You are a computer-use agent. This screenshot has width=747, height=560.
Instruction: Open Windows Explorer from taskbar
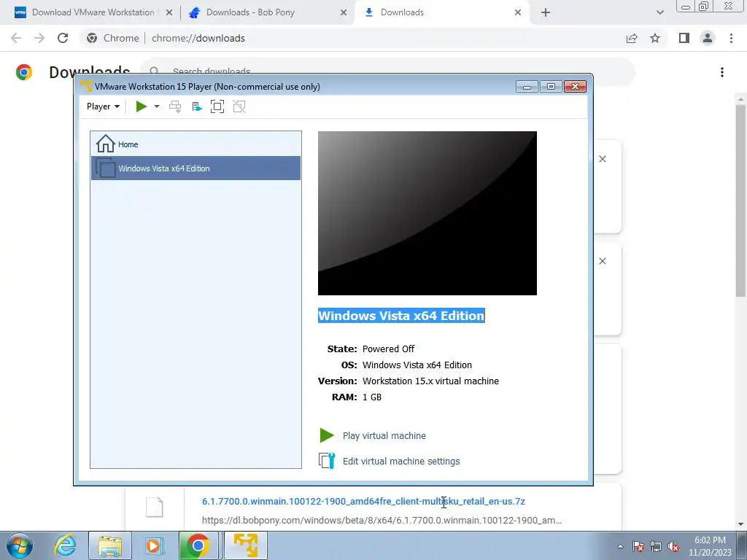(x=110, y=545)
